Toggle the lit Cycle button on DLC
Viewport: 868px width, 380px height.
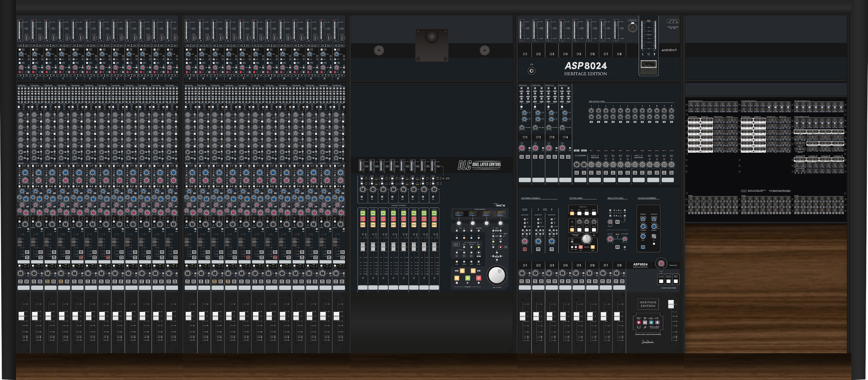[x=457, y=262]
